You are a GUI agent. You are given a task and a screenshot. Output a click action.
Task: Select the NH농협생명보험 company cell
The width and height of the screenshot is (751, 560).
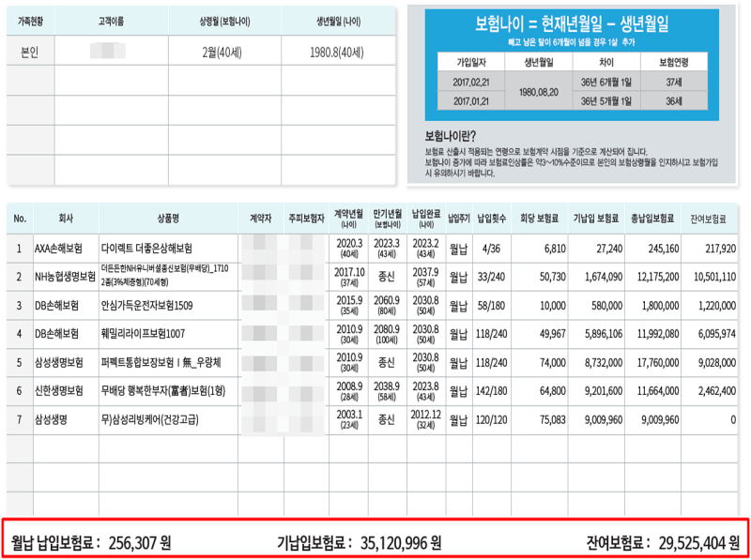[65, 277]
